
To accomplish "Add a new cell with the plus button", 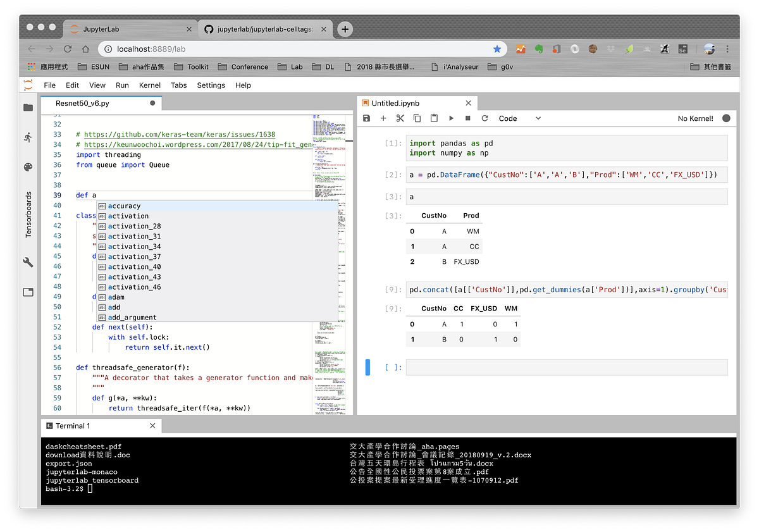I will (383, 118).
